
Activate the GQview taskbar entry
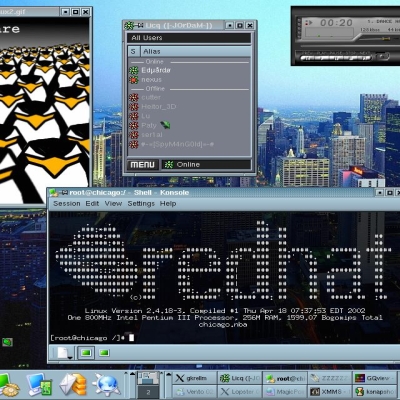coord(376,378)
